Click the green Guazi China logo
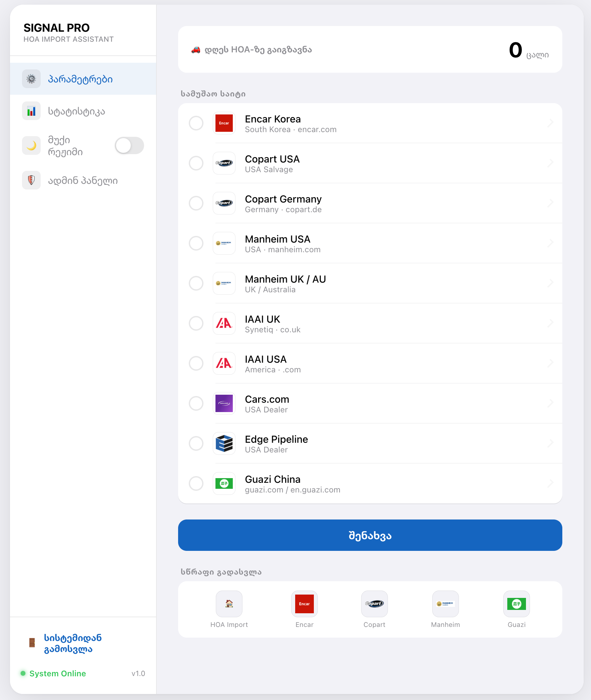Screen dimensions: 591x700 click(224, 483)
